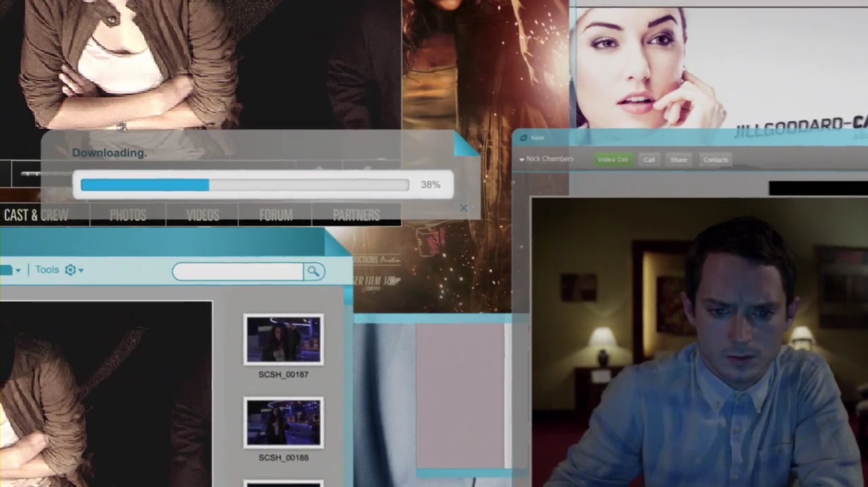Expand the Nick Chambers dropdown arrow
The image size is (868, 487).
point(521,159)
